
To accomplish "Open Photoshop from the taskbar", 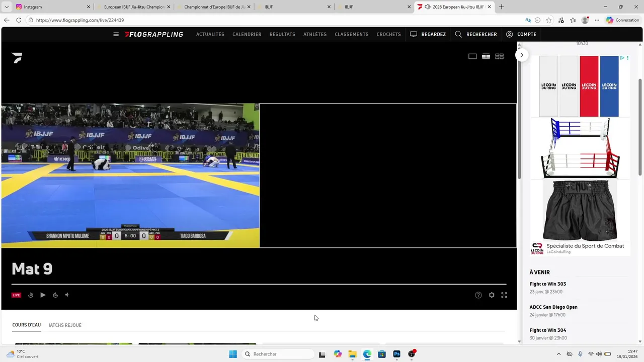I will click(397, 354).
